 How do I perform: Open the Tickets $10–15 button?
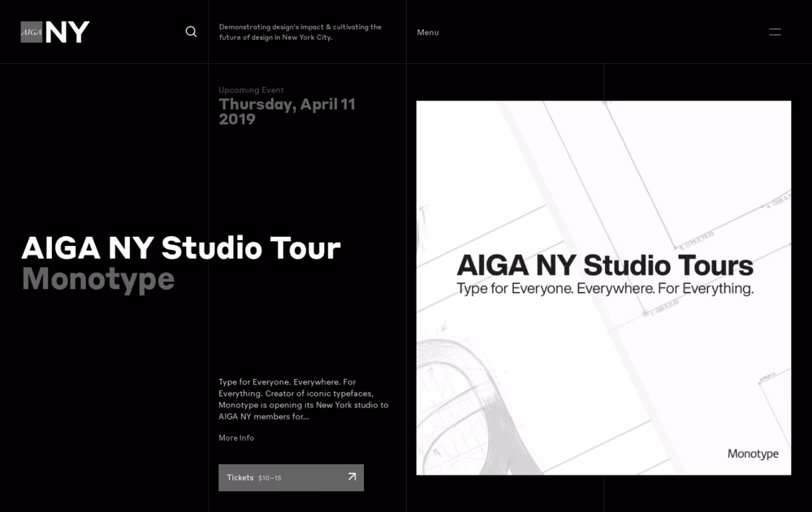point(291,477)
